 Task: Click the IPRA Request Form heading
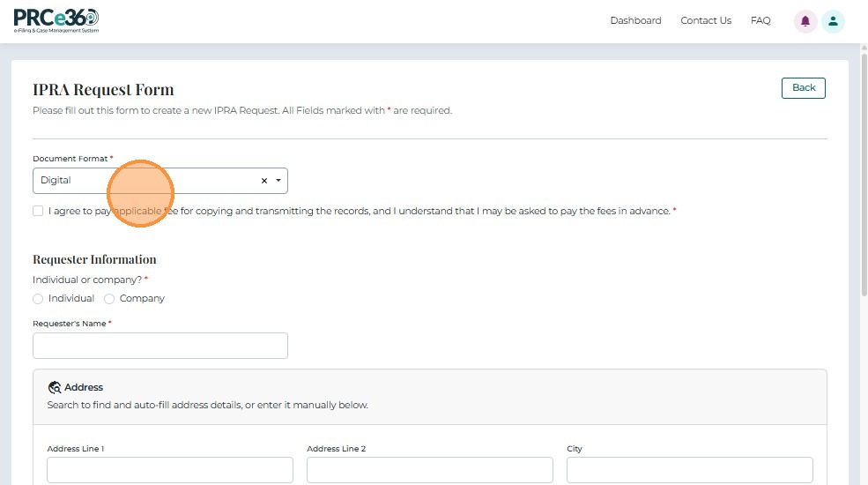103,89
